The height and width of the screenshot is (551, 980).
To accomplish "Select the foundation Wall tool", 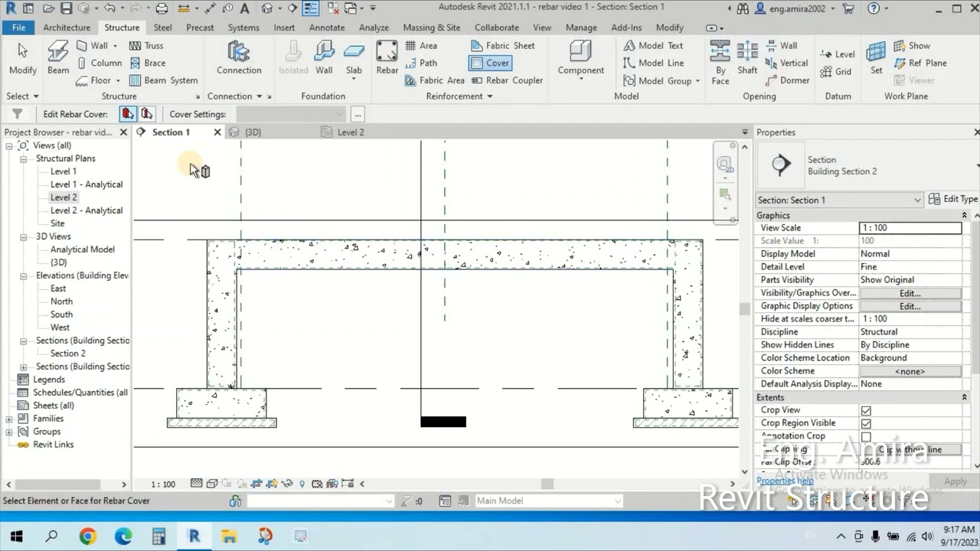I will tap(324, 58).
